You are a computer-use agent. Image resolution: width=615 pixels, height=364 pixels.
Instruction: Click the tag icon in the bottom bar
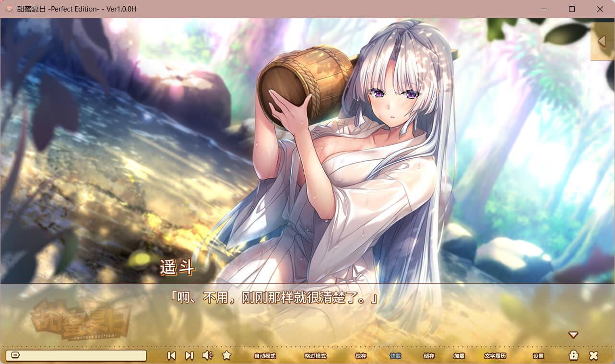pos(15,355)
